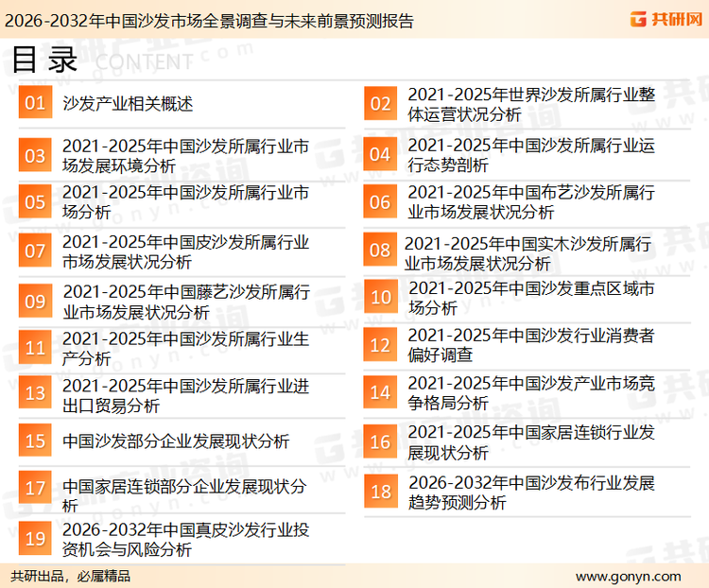
Task: Click the orange 10 chapter number box
Action: coord(381,297)
